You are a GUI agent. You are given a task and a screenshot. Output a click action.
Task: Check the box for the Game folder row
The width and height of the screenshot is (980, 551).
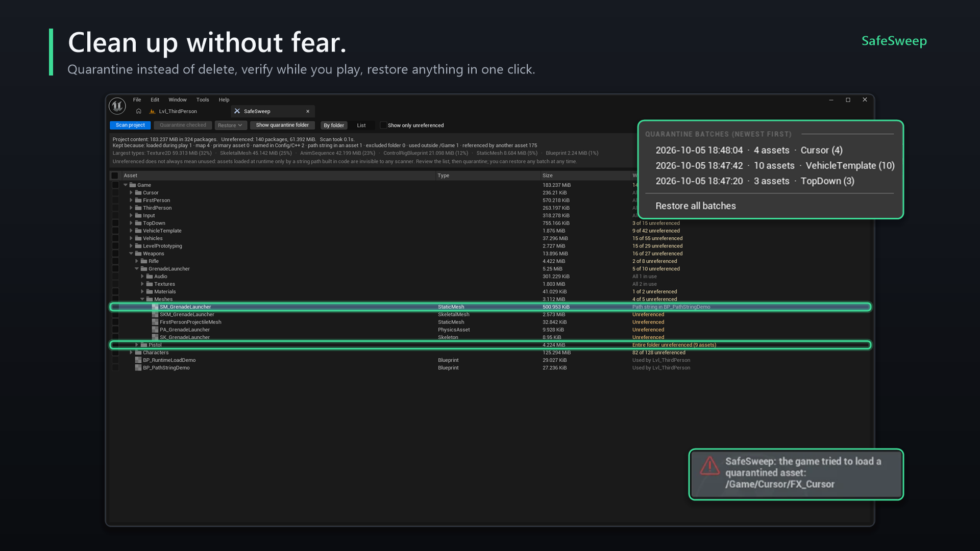115,185
